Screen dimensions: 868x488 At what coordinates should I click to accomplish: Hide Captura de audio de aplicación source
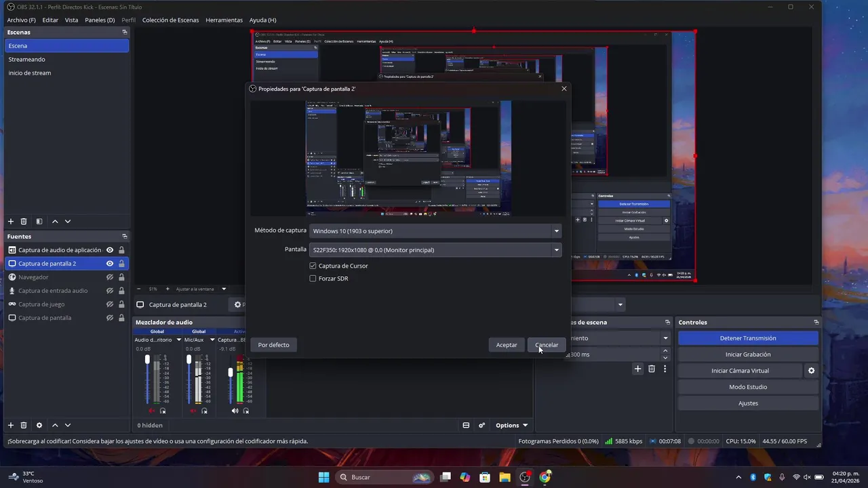tap(110, 250)
